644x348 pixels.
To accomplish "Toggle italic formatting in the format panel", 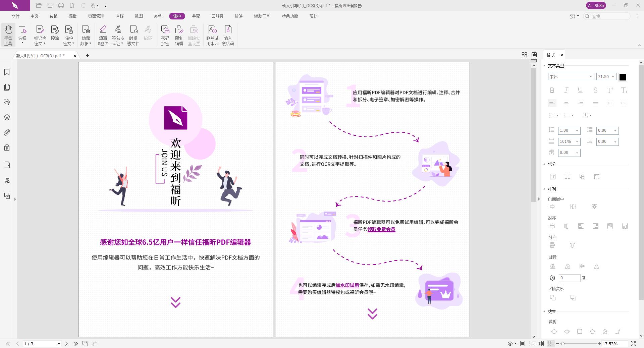I will click(566, 90).
